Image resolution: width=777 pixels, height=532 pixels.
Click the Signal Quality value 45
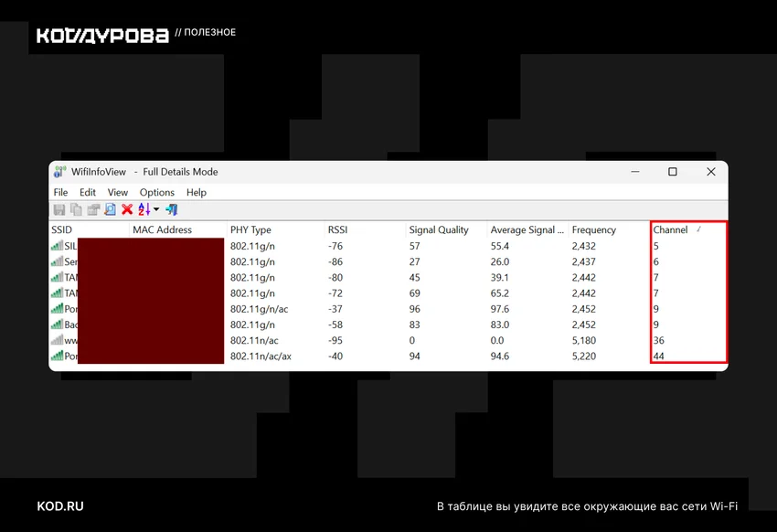[x=415, y=277]
